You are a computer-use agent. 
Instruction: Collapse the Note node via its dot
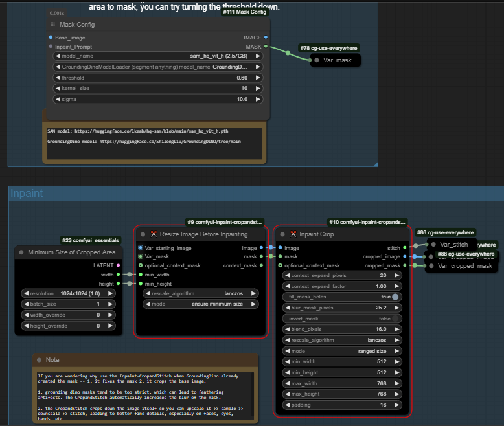[x=40, y=360]
